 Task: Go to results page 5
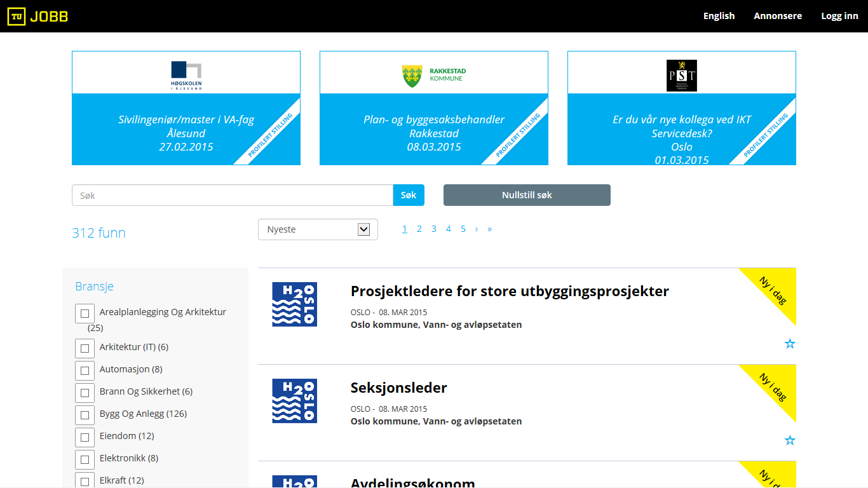463,229
